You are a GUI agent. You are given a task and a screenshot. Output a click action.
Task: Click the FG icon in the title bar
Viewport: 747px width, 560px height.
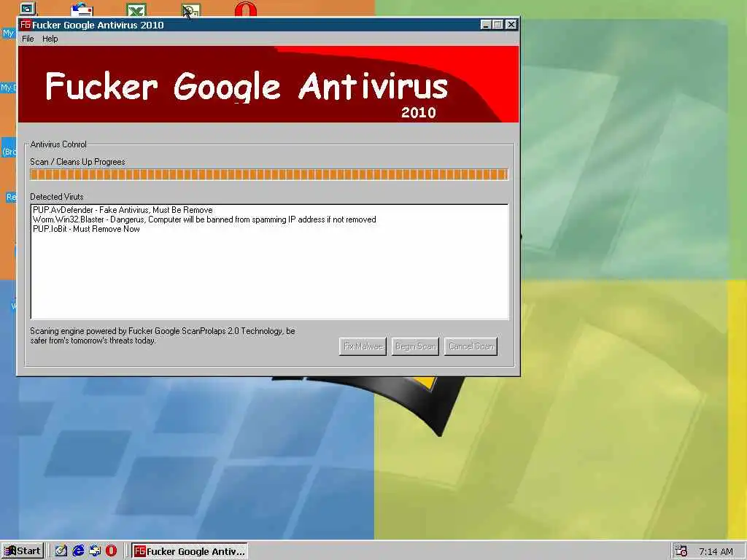click(26, 25)
